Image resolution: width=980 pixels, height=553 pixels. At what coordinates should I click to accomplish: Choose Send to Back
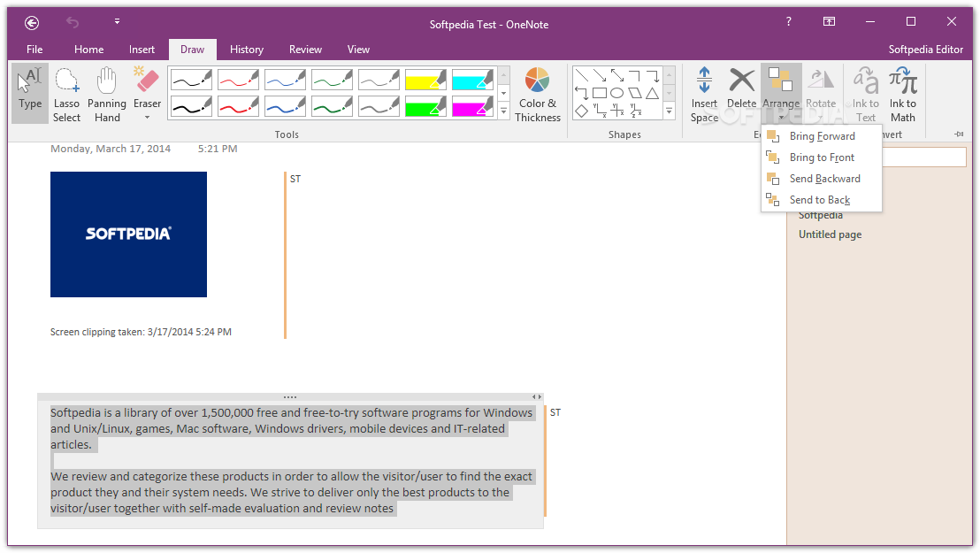[x=822, y=200]
